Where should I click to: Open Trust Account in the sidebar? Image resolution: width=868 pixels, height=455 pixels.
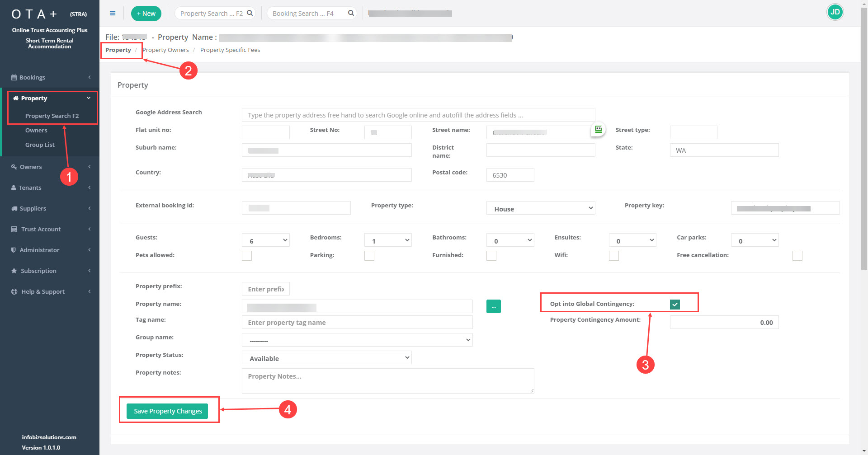[41, 229]
